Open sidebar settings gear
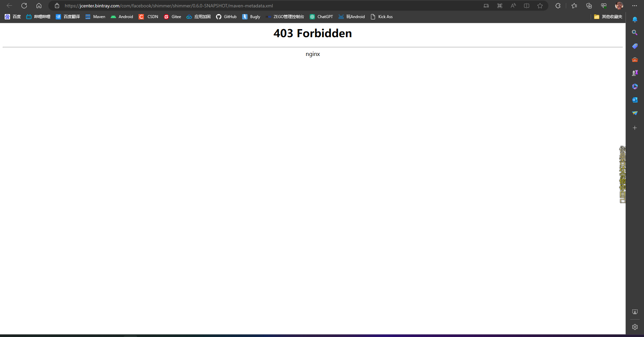644x337 pixels. tap(635, 327)
